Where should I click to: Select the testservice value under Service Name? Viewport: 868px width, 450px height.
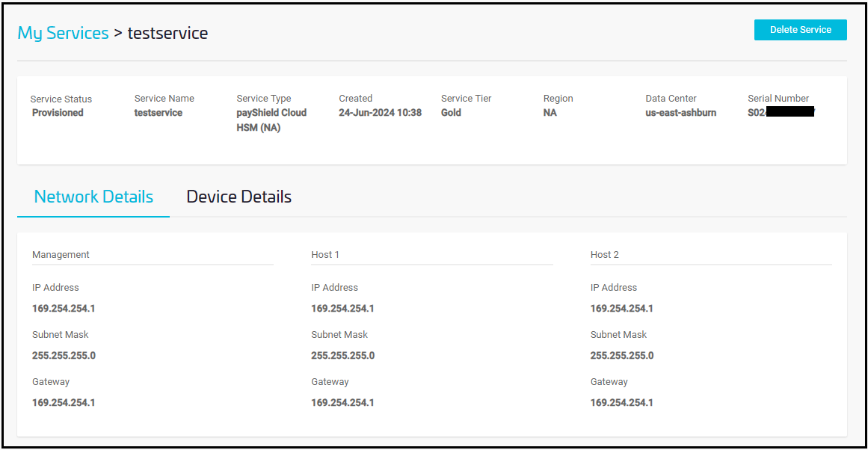point(158,113)
